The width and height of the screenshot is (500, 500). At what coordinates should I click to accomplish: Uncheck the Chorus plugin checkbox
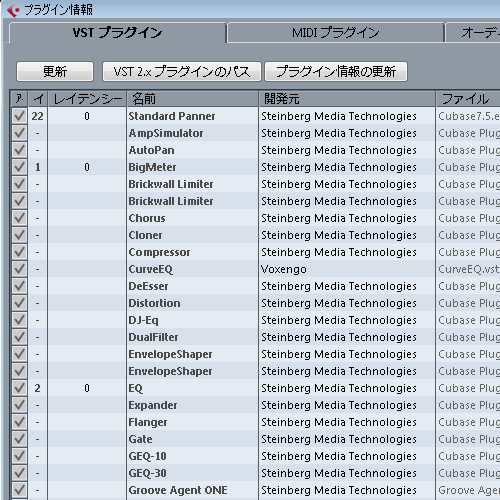coord(19,218)
